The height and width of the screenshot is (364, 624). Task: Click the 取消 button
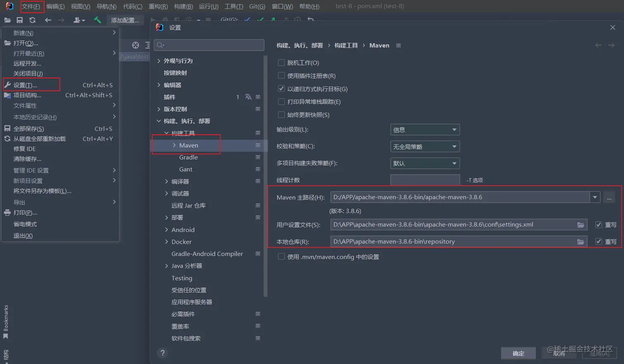pos(559,353)
